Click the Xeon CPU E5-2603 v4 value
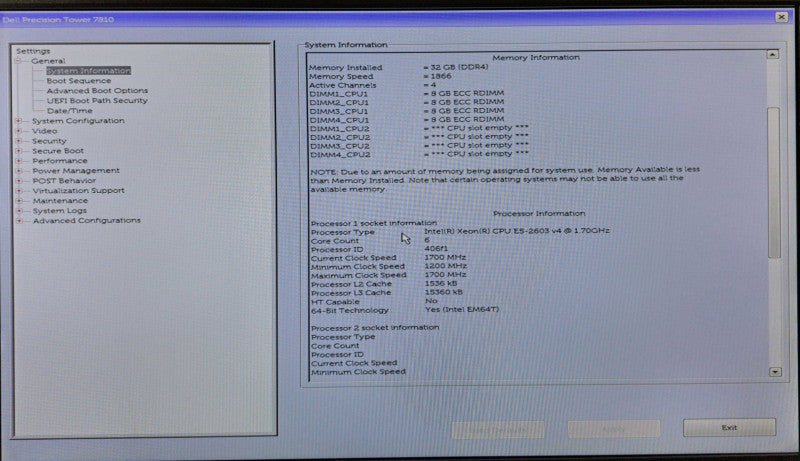Screen dimensions: 800x461 pyautogui.click(x=517, y=230)
